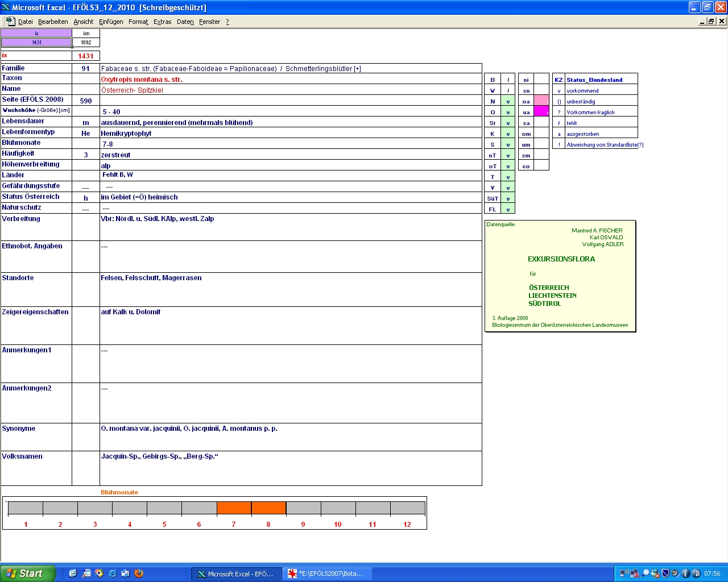The height and width of the screenshot is (582, 728).
Task: Switch to the E:\EFÖLS2007 taskbar window
Action: click(326, 573)
